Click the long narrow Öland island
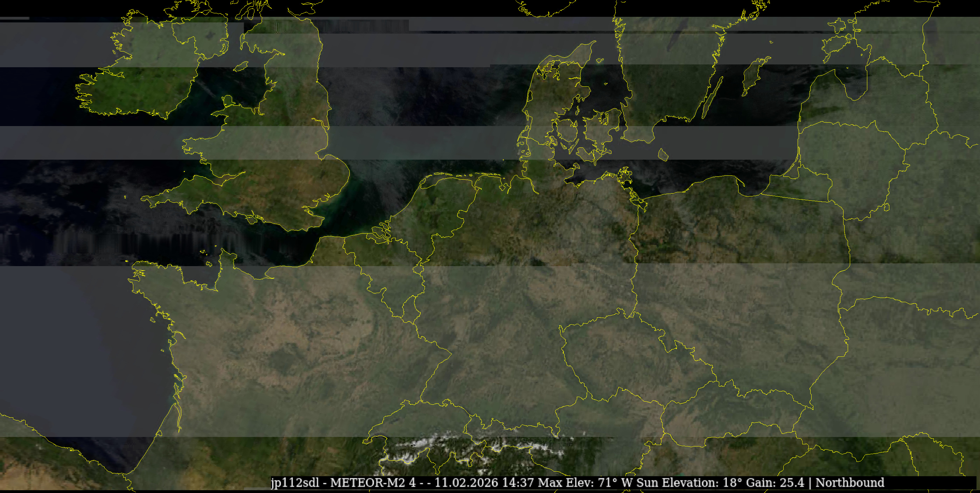Image resolution: width=980 pixels, height=493 pixels. pos(712,97)
